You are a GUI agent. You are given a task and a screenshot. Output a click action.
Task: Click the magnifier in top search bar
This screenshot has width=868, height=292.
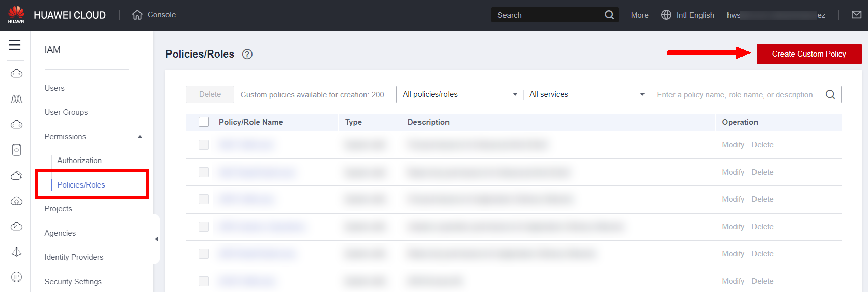(609, 15)
